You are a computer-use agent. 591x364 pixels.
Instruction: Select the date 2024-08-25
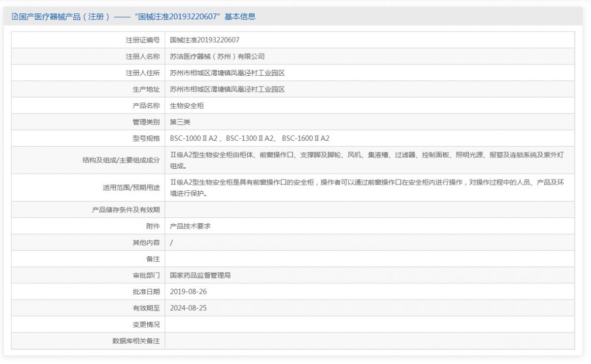tap(189, 308)
